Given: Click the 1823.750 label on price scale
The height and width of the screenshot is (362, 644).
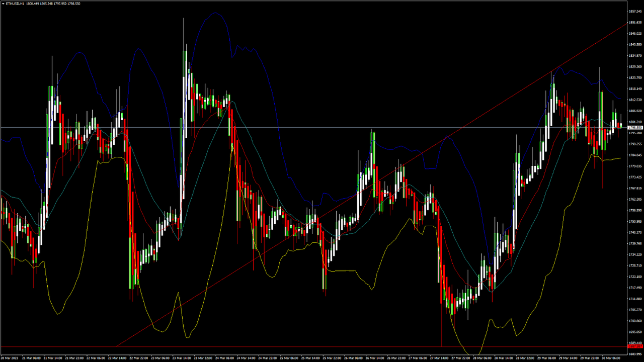Looking at the screenshot, I should click(x=635, y=78).
